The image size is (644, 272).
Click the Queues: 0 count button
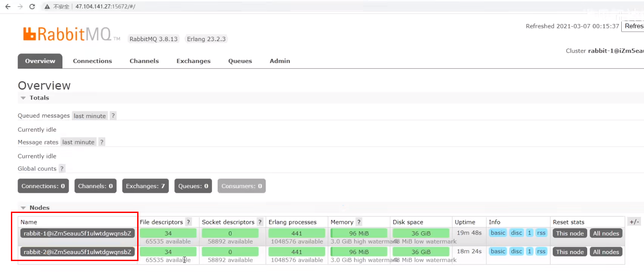(x=193, y=186)
